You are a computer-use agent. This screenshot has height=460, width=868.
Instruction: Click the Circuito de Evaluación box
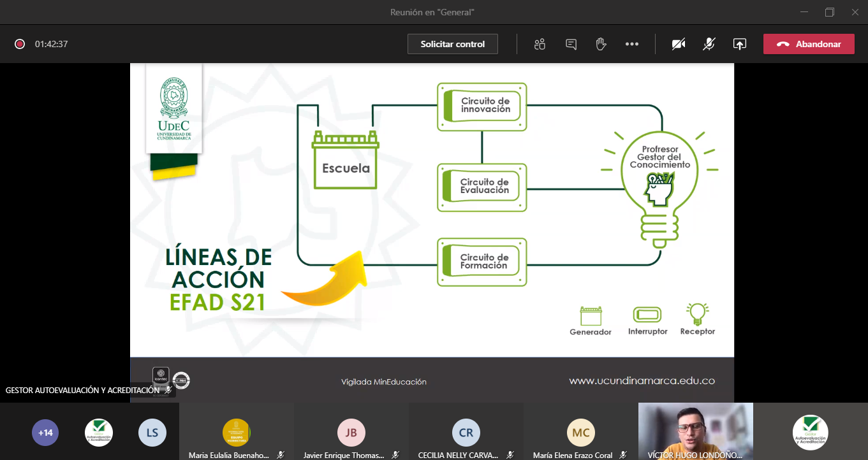pyautogui.click(x=482, y=187)
